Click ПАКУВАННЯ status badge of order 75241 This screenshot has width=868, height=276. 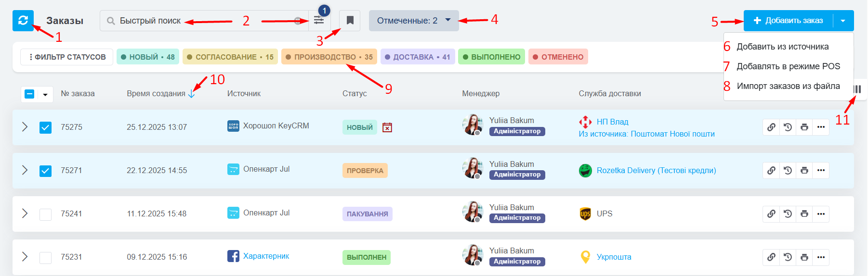368,214
